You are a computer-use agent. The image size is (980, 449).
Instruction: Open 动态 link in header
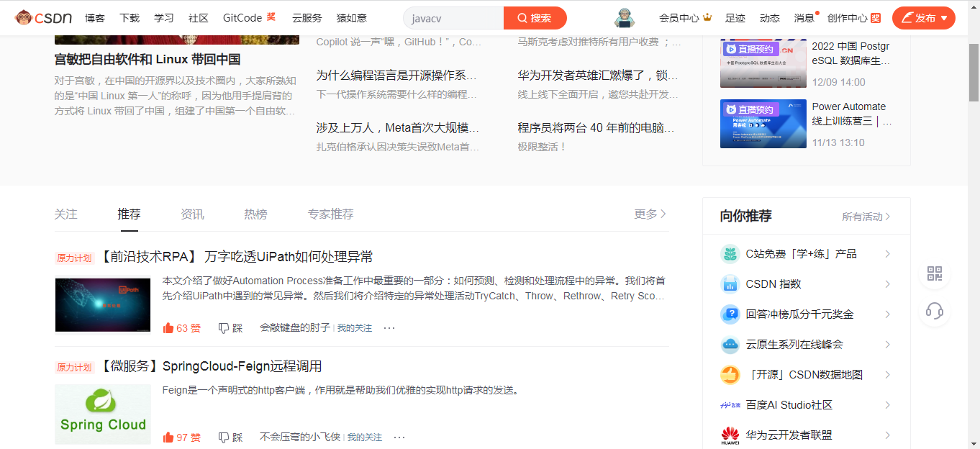(770, 18)
